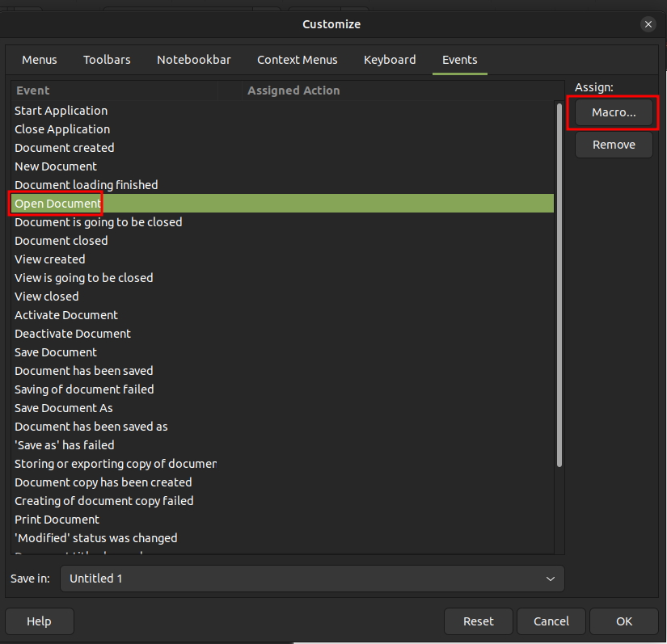Click the event list vertical scrollbar
This screenshot has width=667, height=644.
tap(559, 283)
